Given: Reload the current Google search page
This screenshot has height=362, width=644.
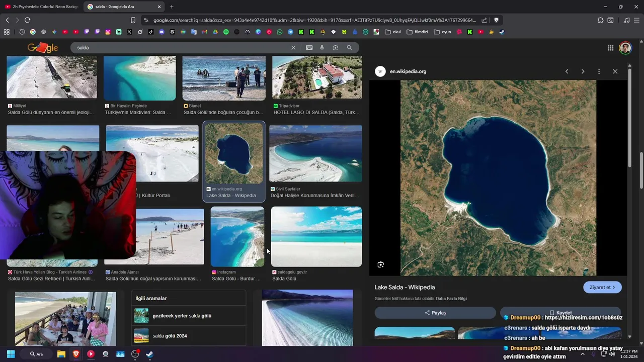Looking at the screenshot, I should [x=27, y=20].
